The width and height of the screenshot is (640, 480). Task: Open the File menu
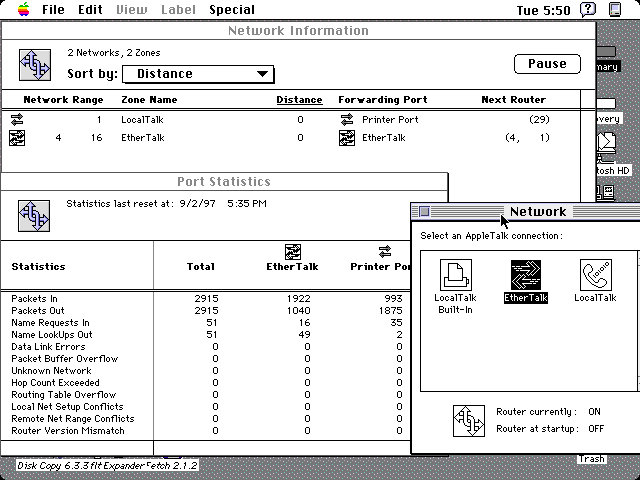53,9
